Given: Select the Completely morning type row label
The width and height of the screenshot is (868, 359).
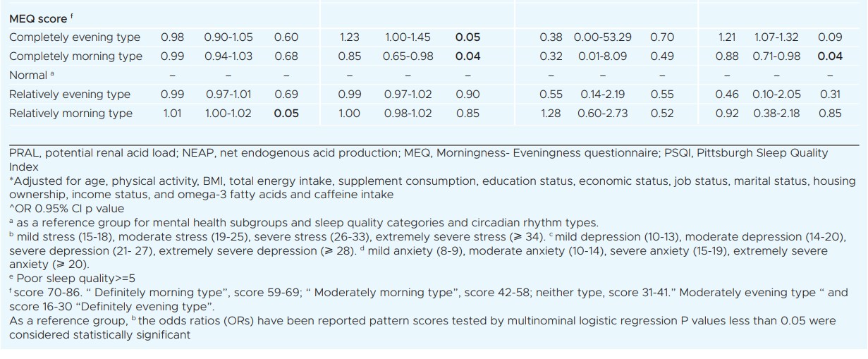Looking at the screenshot, I should tap(75, 56).
